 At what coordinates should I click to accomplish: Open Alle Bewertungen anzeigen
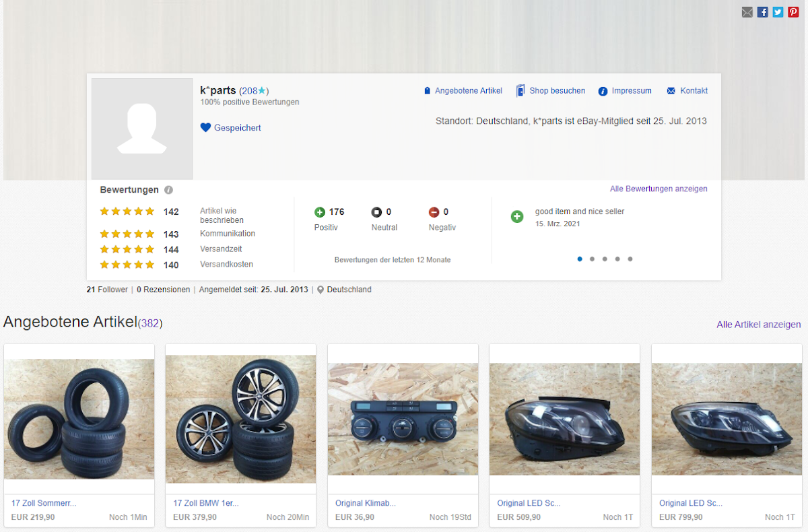pyautogui.click(x=659, y=189)
